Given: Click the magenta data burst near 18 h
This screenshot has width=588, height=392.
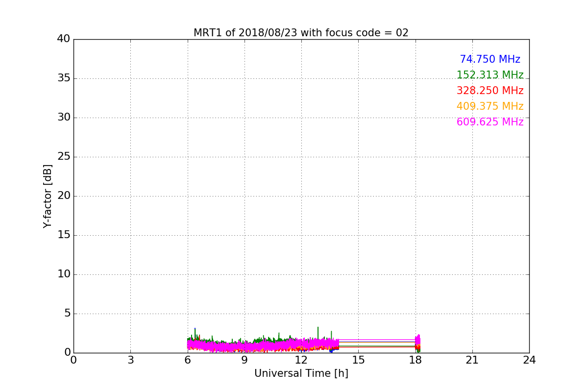Looking at the screenshot, I should pyautogui.click(x=417, y=341).
